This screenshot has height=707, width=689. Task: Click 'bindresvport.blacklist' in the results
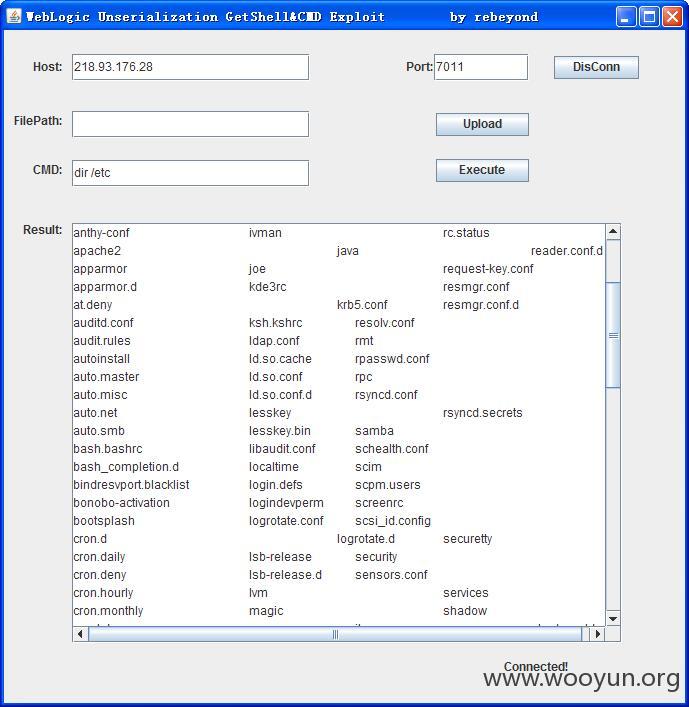(x=131, y=485)
